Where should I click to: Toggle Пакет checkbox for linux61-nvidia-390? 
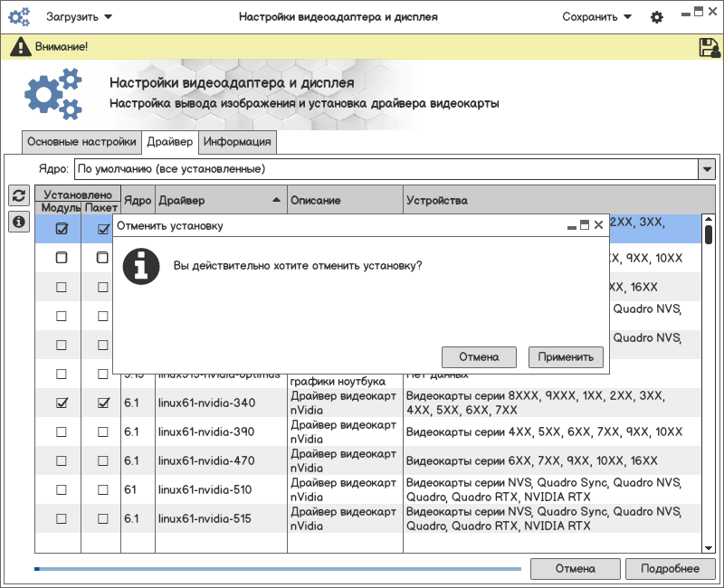[103, 432]
